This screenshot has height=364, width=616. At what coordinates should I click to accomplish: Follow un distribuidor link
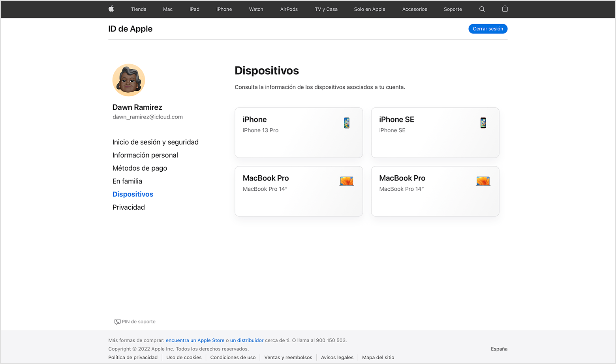[247, 340]
